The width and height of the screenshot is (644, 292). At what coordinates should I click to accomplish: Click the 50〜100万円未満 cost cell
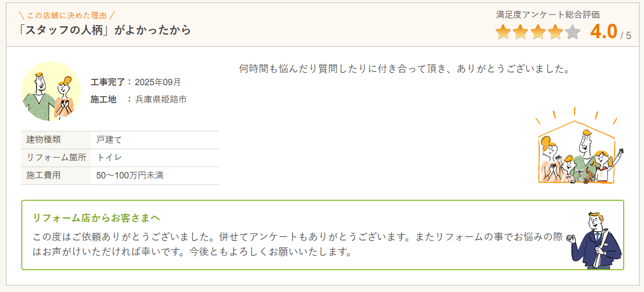pos(130,175)
